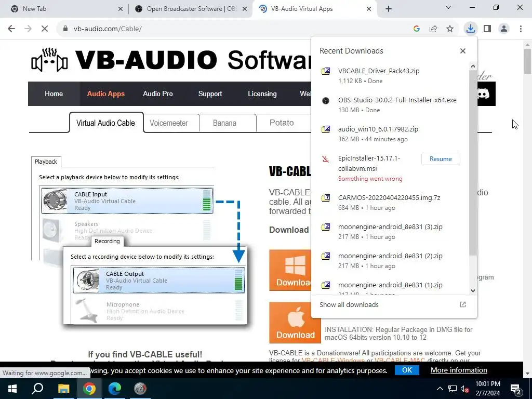Resume the EpicInstaller download
The height and width of the screenshot is (399, 532).
441,159
